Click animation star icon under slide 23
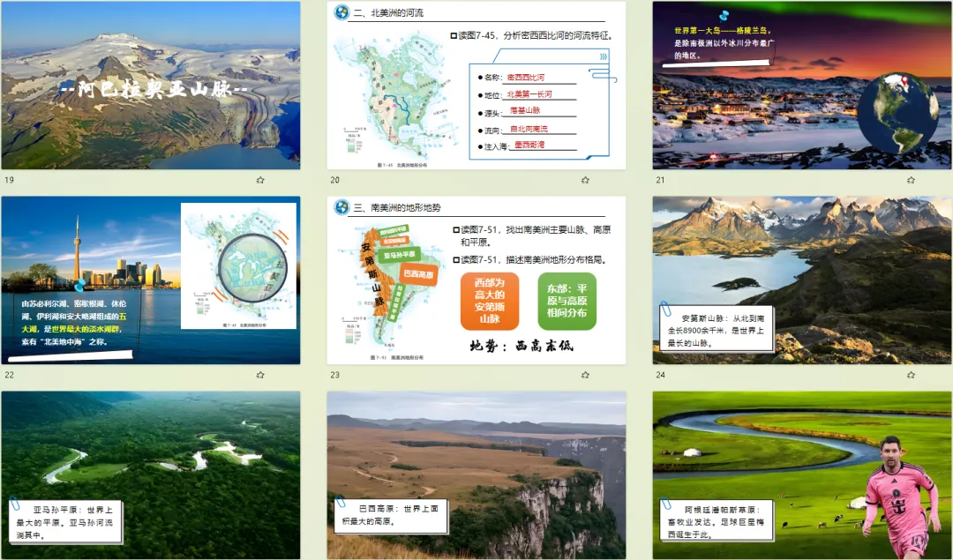Viewport: 953px width, 560px height. 585,375
